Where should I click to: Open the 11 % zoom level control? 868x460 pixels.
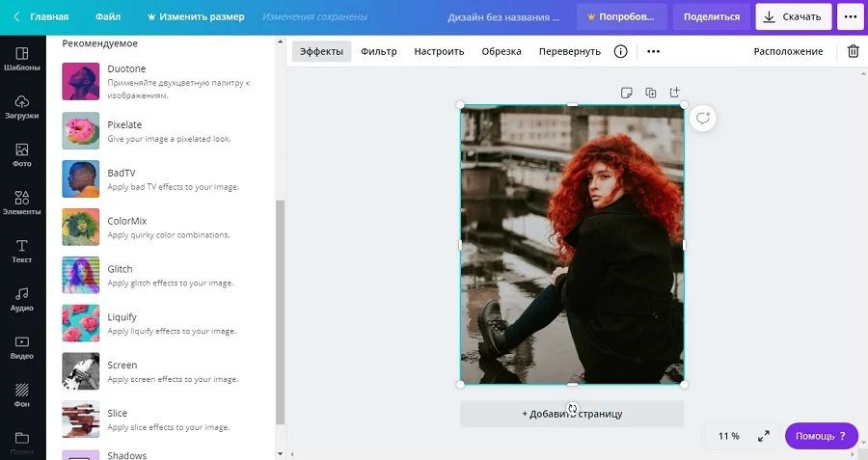point(728,436)
